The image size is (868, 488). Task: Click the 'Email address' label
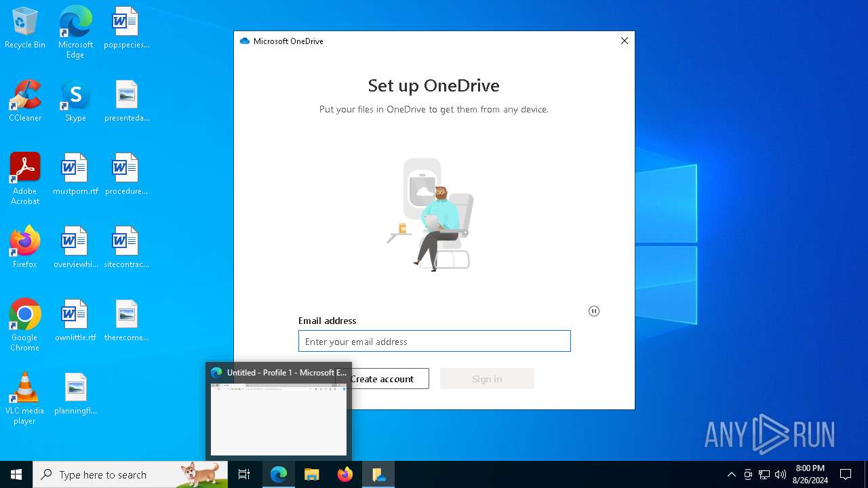click(x=327, y=321)
